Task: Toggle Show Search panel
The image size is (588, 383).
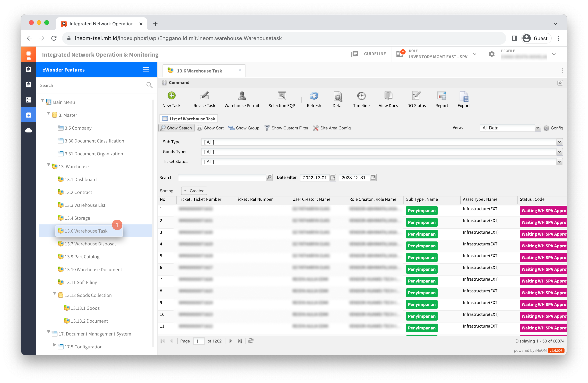Action: coord(176,128)
